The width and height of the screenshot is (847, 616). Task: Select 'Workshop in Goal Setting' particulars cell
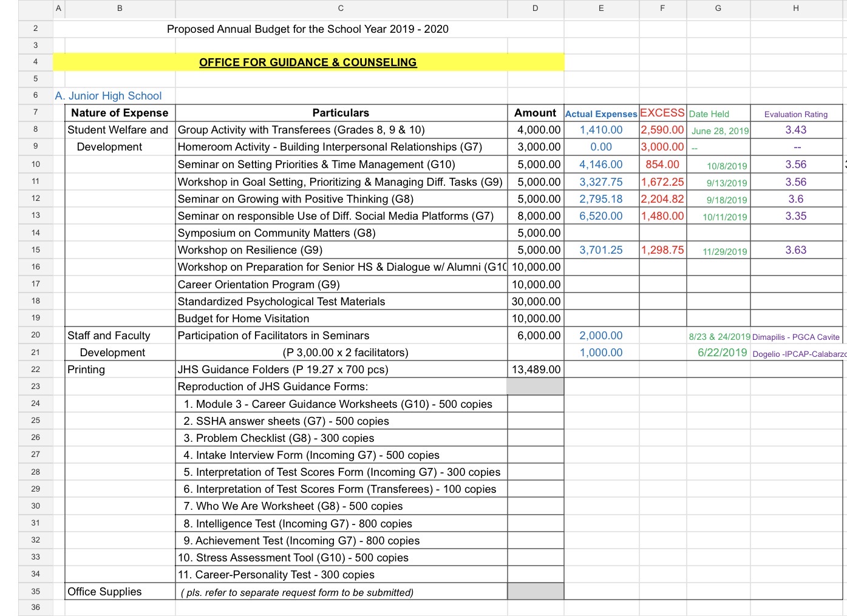coord(340,181)
